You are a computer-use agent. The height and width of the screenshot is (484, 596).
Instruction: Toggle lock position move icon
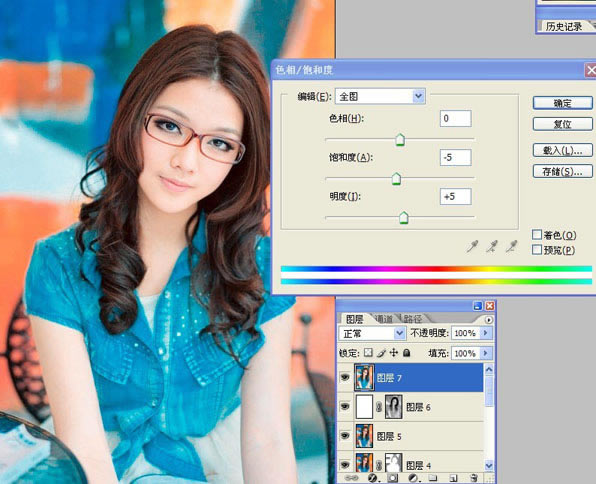[x=394, y=353]
